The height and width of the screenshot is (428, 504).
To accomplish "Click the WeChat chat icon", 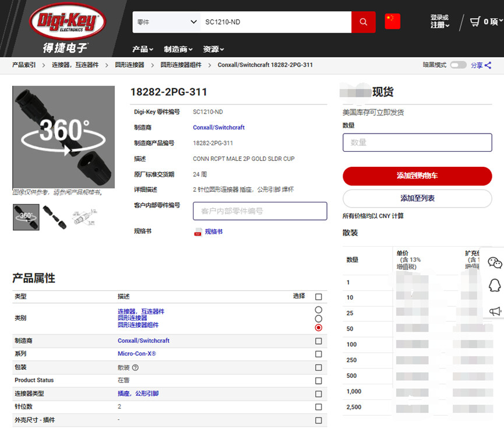I will [x=495, y=263].
